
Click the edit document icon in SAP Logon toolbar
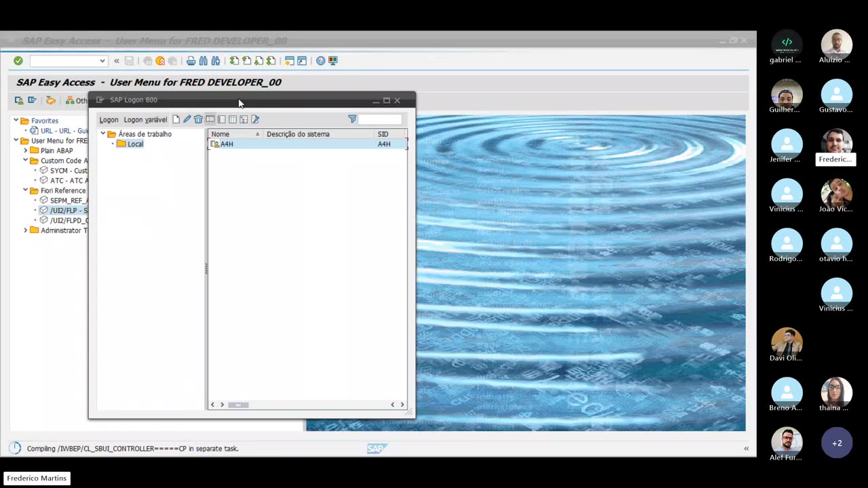pos(255,119)
